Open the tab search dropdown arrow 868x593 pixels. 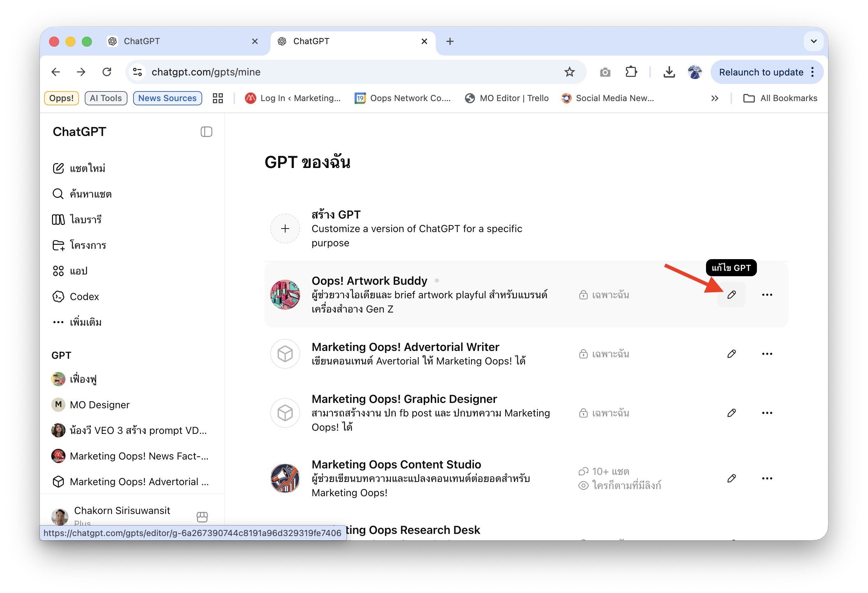(x=814, y=41)
